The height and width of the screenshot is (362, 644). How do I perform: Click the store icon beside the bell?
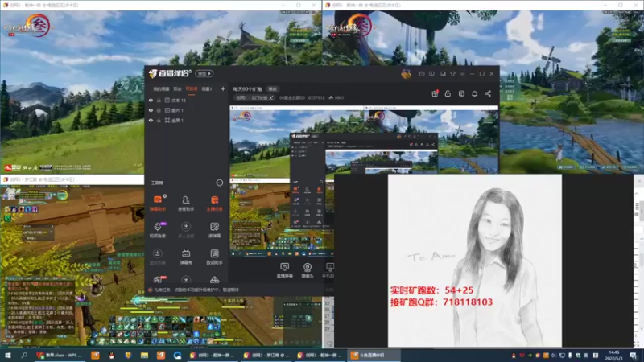[x=461, y=93]
